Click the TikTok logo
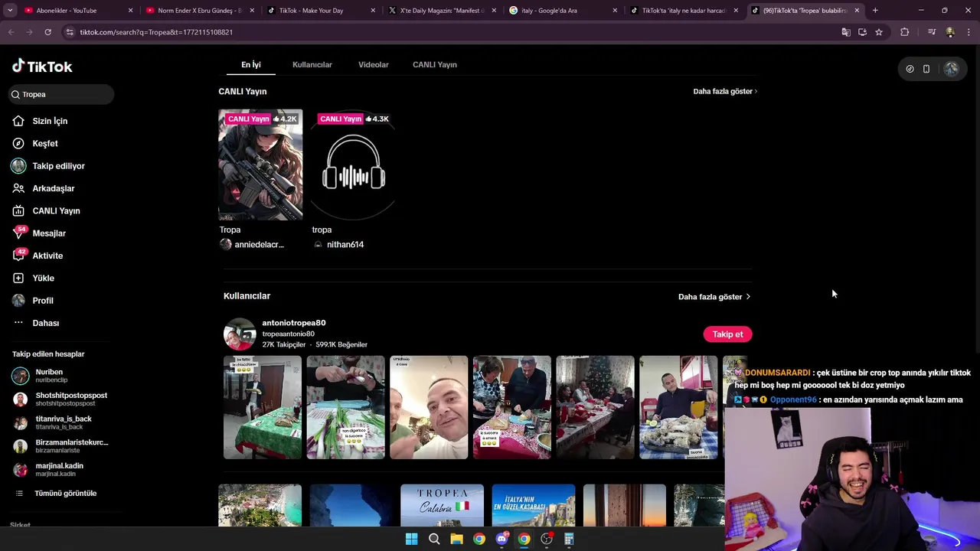Screen dimensions: 980x551 click(42, 67)
